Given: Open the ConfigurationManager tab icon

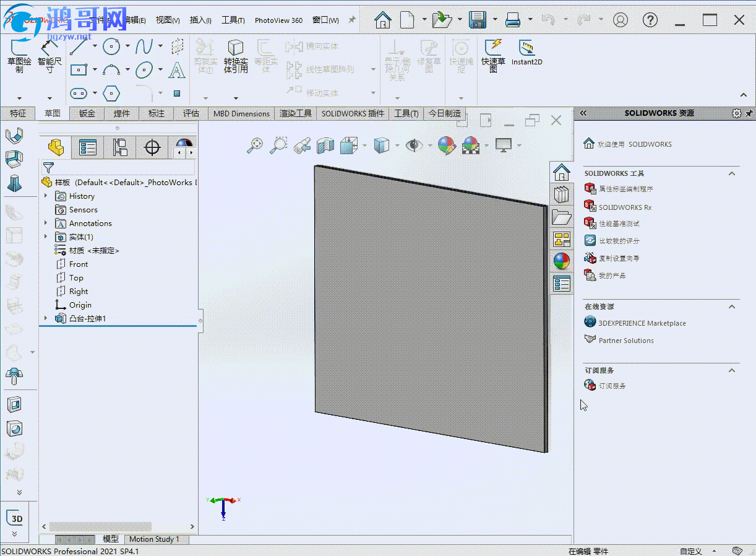Looking at the screenshot, I should pyautogui.click(x=120, y=147).
